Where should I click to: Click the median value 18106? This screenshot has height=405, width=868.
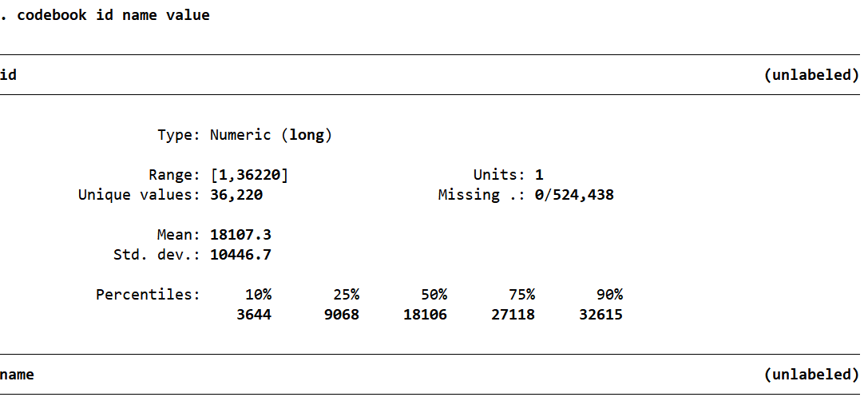click(x=426, y=315)
